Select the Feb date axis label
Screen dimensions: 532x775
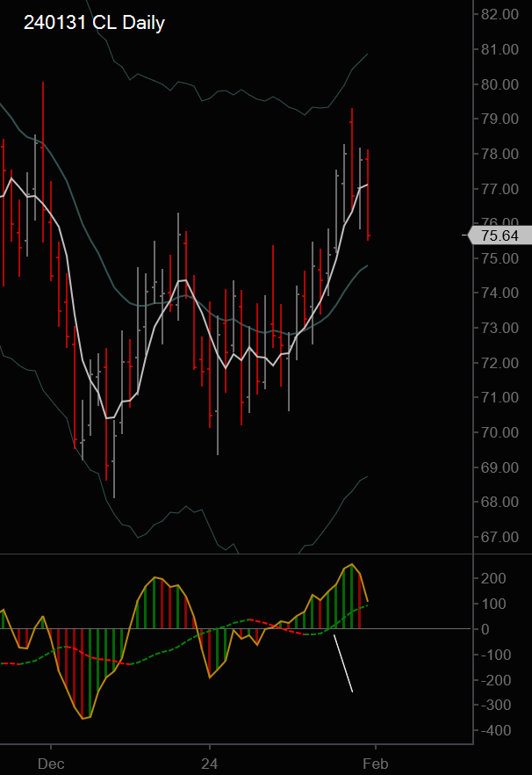[376, 764]
